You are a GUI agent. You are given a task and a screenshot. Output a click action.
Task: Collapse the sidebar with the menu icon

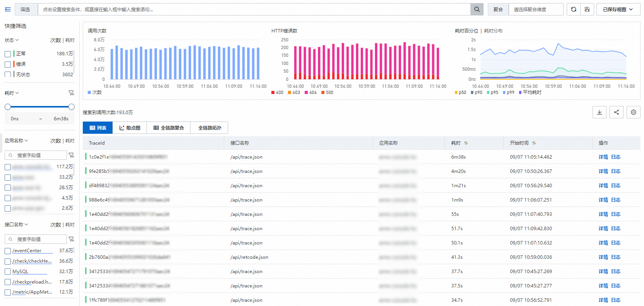tap(7, 9)
